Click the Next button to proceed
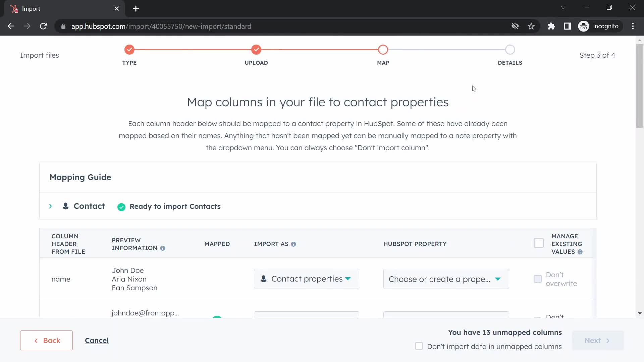Viewport: 644px width, 362px height. pyautogui.click(x=596, y=340)
